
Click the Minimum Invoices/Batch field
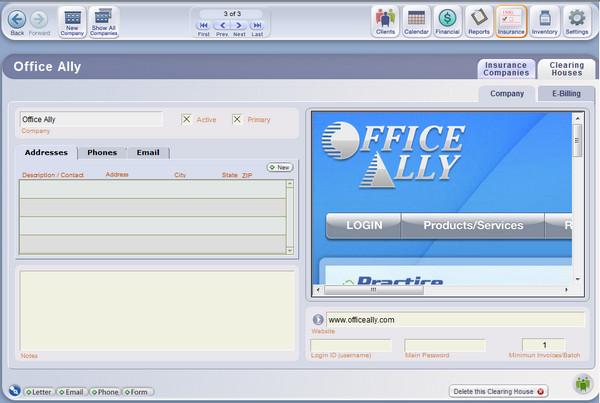point(543,345)
